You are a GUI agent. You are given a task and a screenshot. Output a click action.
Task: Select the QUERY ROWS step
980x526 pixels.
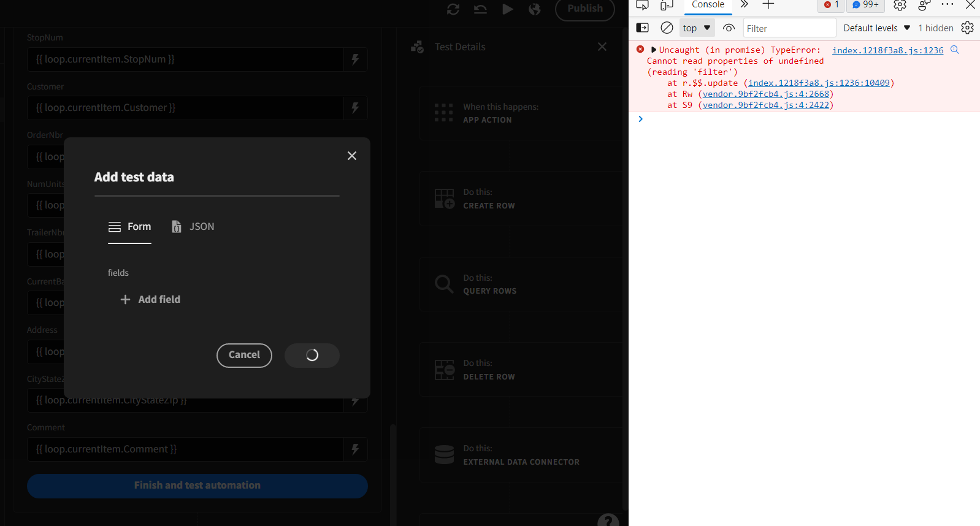point(521,284)
